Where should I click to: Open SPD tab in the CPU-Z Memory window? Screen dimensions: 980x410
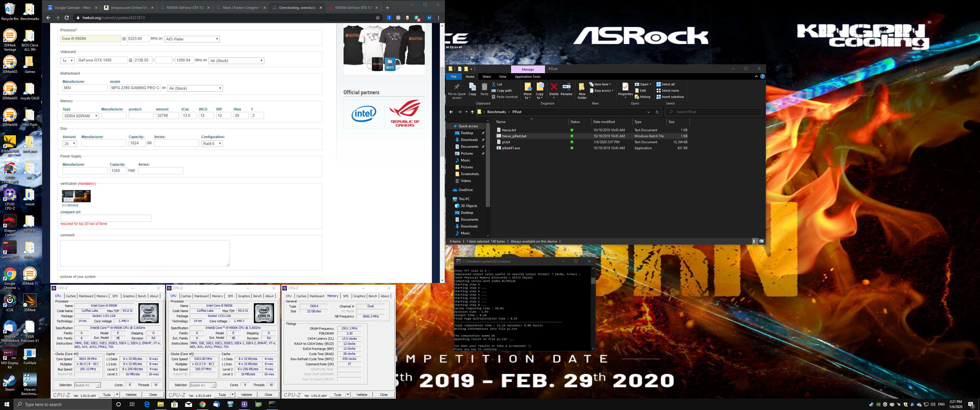coord(346,296)
